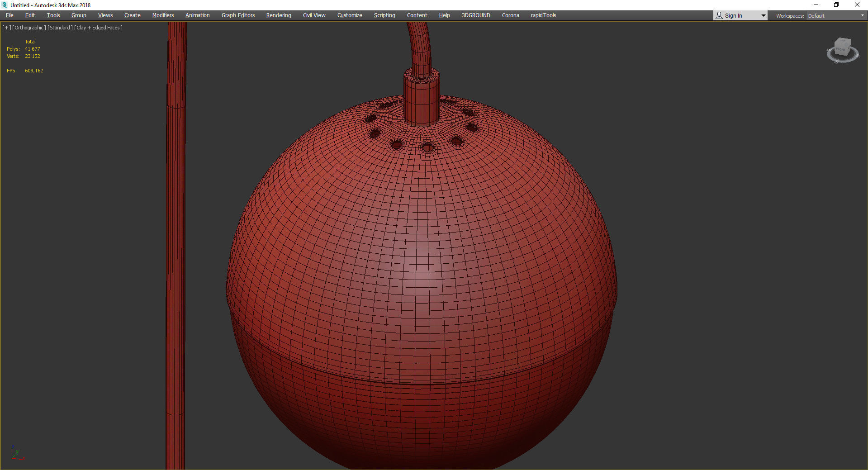Expand the Sign In dropdown arrow
868x470 pixels.
(763, 16)
